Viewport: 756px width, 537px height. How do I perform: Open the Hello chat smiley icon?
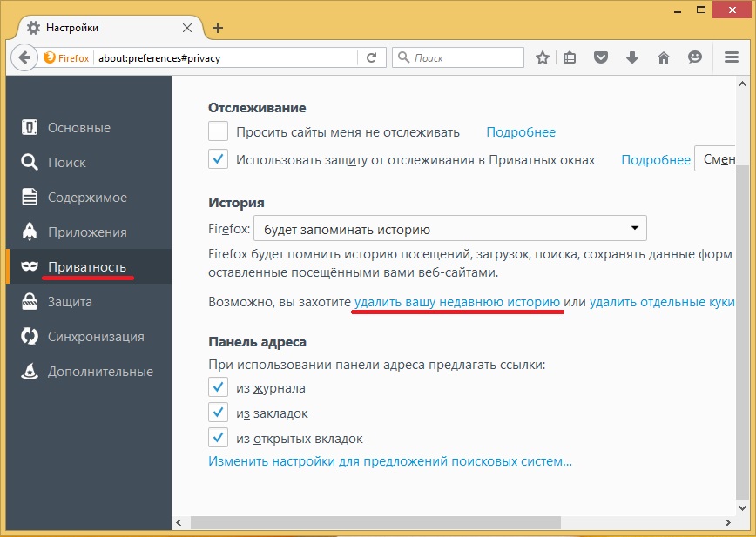pos(695,57)
